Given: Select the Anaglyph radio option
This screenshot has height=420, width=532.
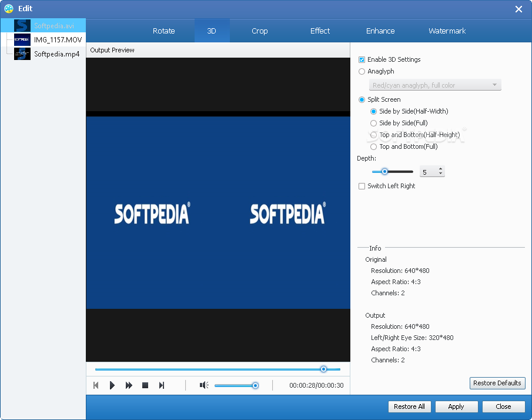Looking at the screenshot, I should tap(362, 71).
